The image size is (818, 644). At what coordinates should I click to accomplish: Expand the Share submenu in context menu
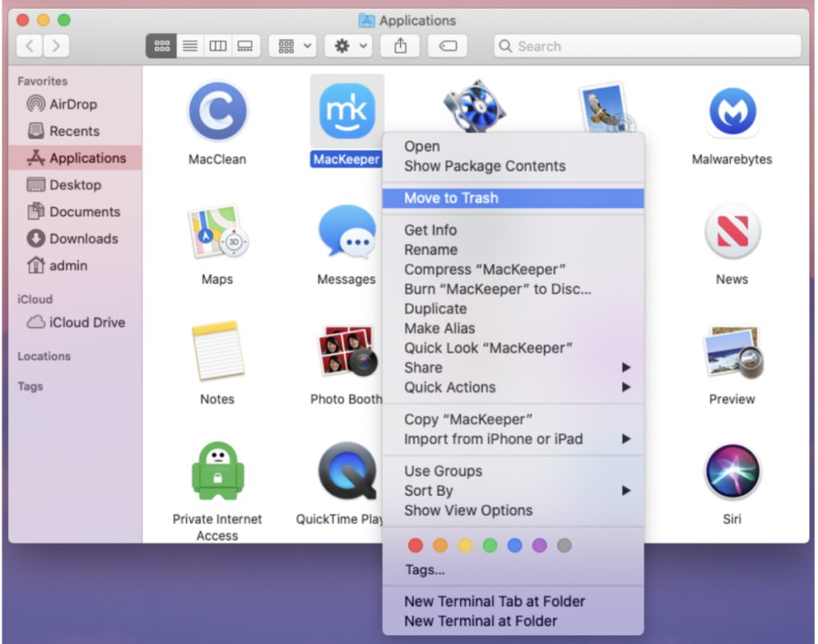pos(514,368)
